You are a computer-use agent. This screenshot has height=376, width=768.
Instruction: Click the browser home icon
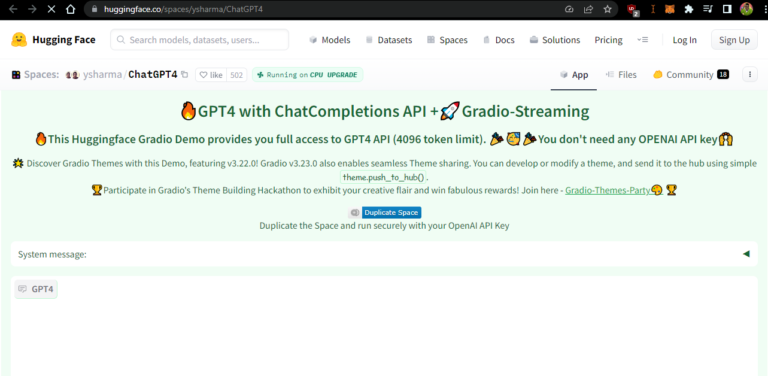(x=71, y=9)
